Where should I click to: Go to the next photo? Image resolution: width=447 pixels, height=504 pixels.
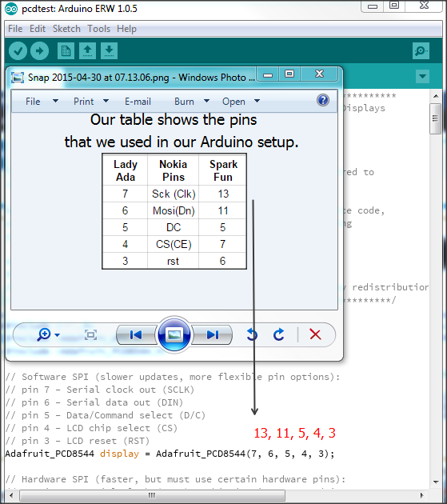coord(213,335)
